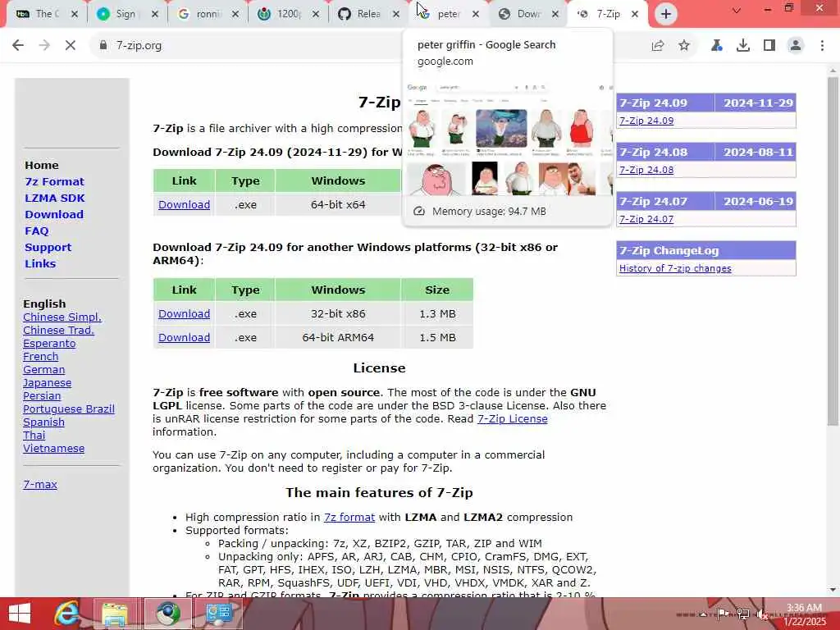Click the address bar showing 7-zip.org
Viewport: 840px width, 630px height.
pos(370,46)
